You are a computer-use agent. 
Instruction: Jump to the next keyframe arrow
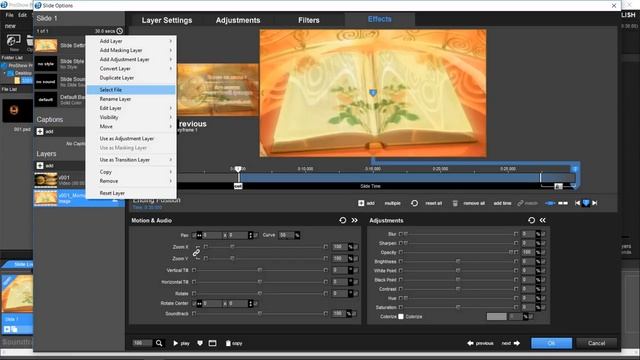(x=595, y=203)
